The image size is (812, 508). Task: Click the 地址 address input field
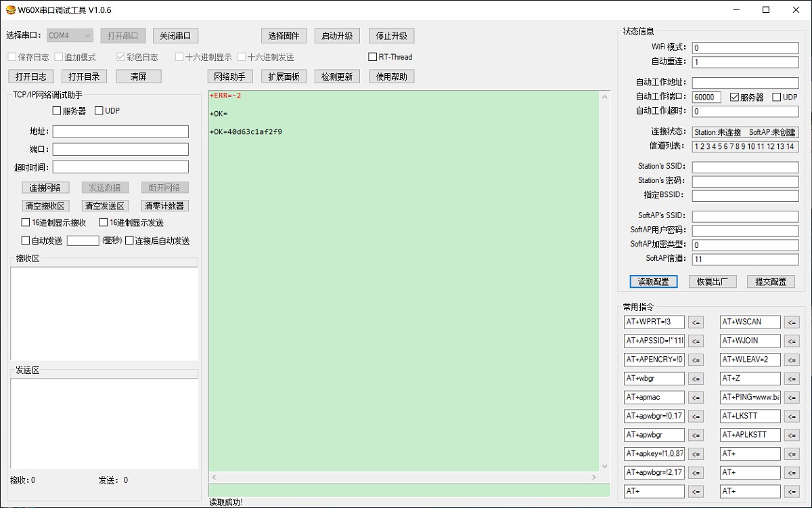[120, 131]
